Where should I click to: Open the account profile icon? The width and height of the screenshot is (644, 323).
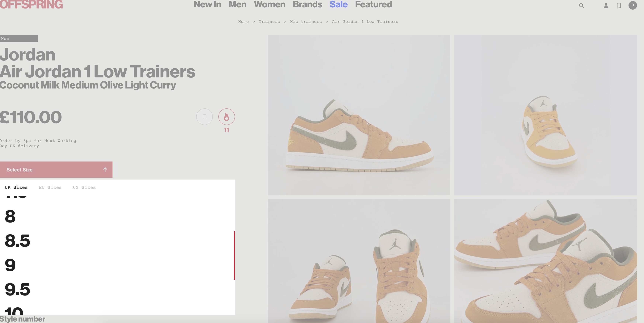(x=606, y=6)
